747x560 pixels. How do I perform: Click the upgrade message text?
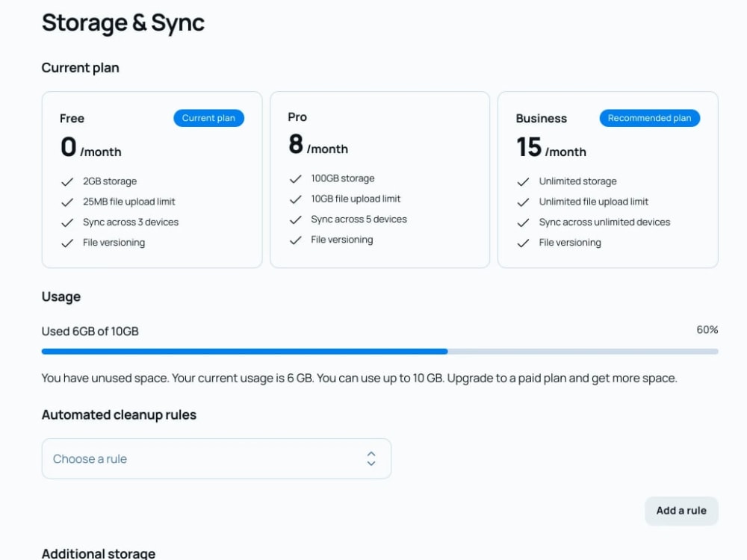(x=359, y=378)
